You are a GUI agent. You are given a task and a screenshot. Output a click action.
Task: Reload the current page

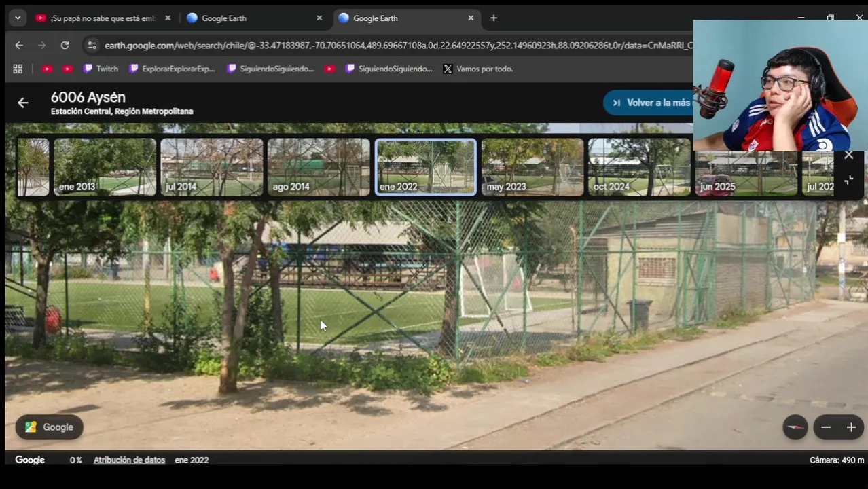(x=65, y=46)
